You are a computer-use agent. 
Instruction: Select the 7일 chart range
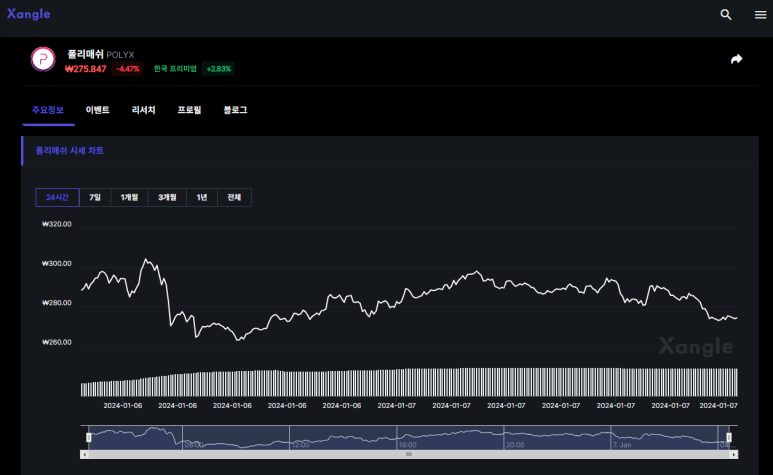click(x=95, y=197)
